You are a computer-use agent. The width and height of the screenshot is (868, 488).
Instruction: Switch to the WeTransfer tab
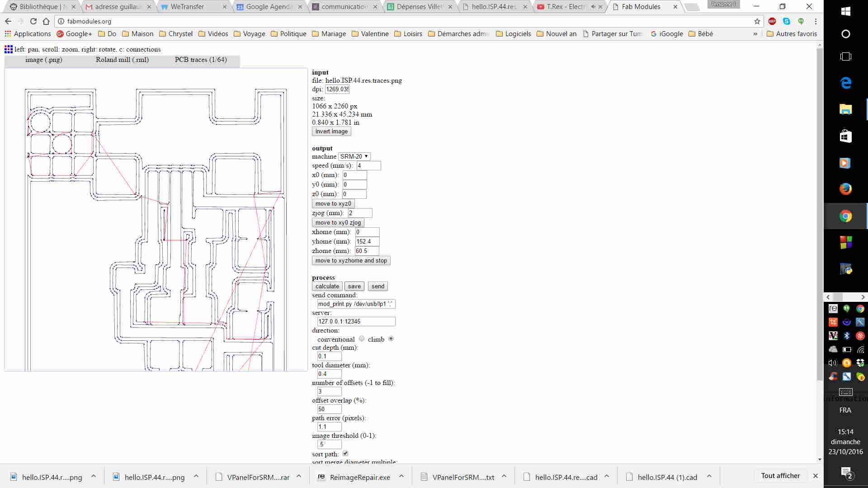(187, 7)
